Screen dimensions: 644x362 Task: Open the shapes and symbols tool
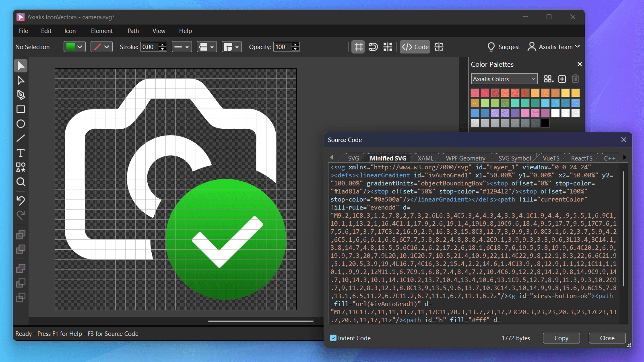[21, 167]
